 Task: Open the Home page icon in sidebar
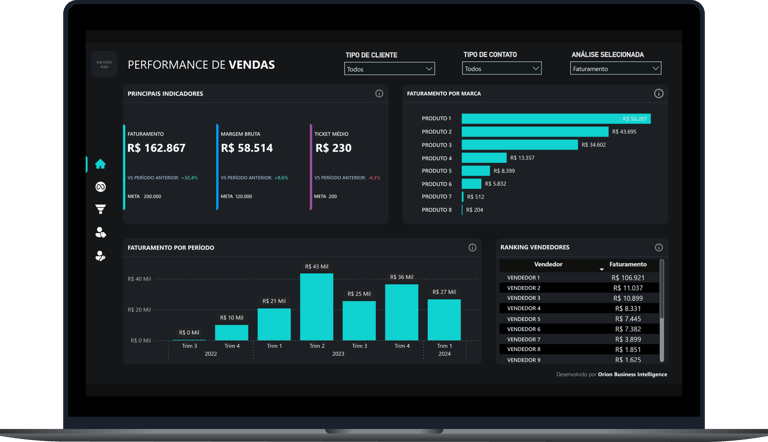click(x=100, y=164)
